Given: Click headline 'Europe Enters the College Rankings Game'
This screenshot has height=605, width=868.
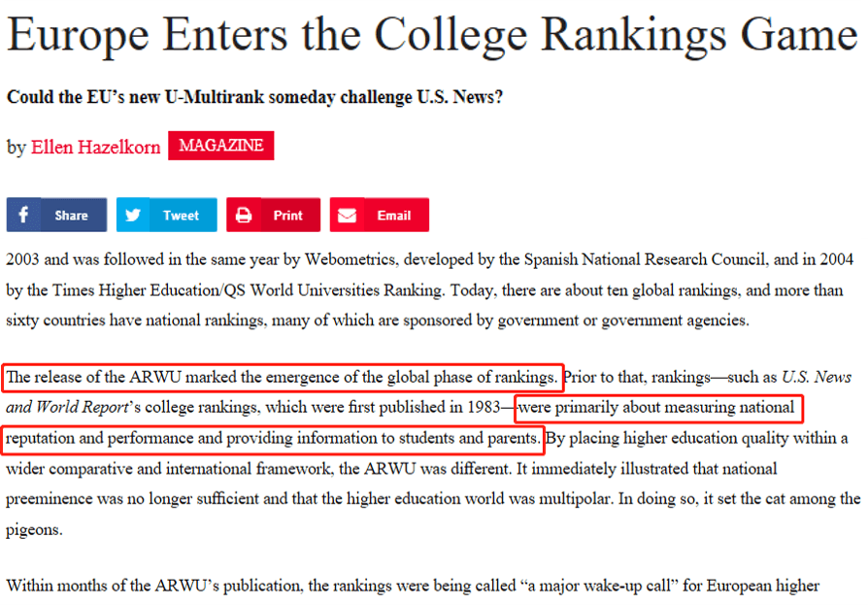Looking at the screenshot, I should click(432, 35).
